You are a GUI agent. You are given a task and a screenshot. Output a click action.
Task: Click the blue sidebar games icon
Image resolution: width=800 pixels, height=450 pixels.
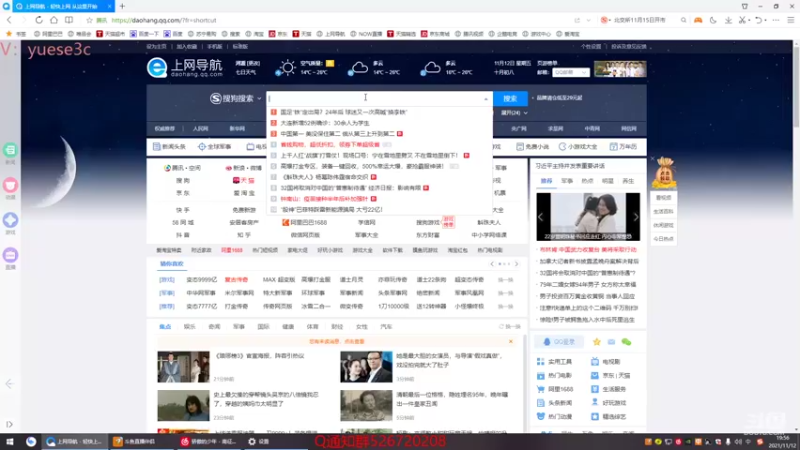coord(10,220)
